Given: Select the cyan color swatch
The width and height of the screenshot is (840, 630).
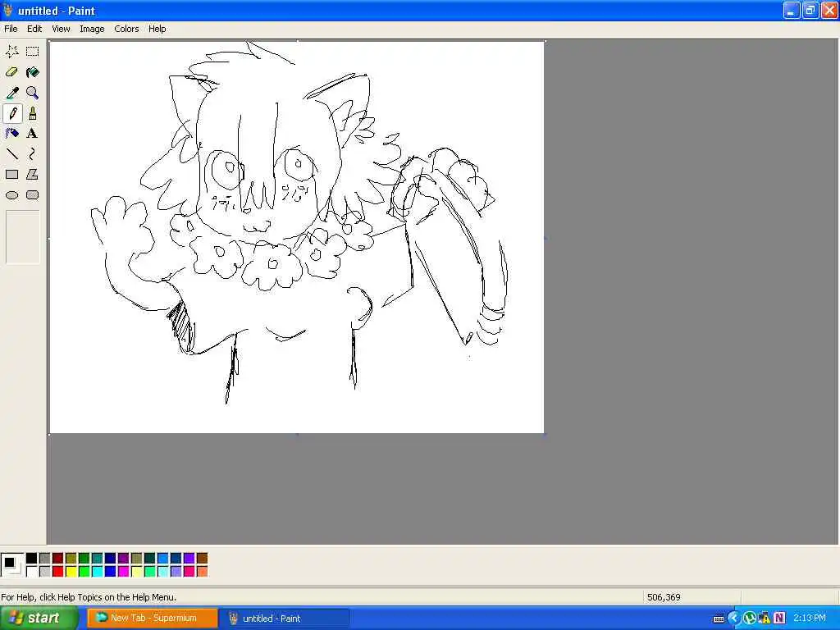Looking at the screenshot, I should pos(97,572).
